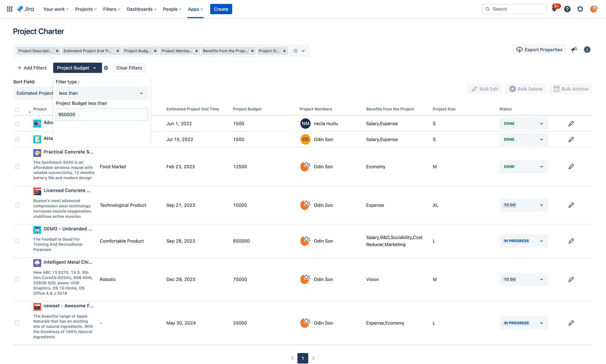The height and width of the screenshot is (364, 606).
Task: Change IN PROGRESS status for DEMO - Unbranded
Action: (524, 241)
